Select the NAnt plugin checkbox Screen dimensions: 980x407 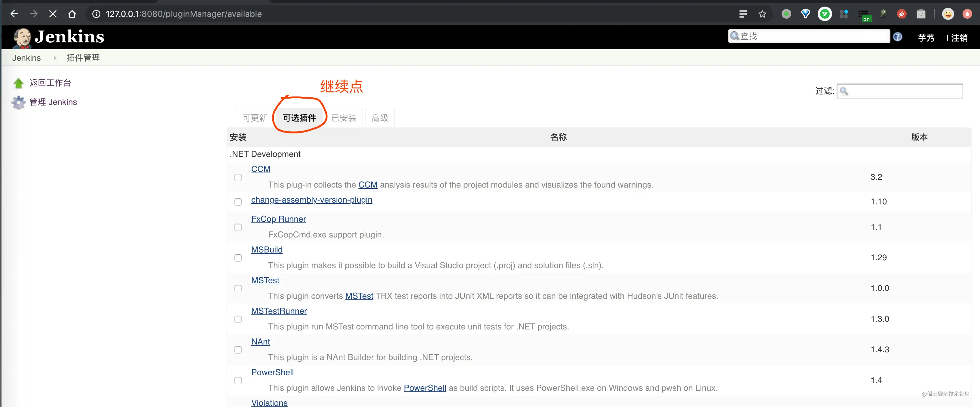[238, 350]
